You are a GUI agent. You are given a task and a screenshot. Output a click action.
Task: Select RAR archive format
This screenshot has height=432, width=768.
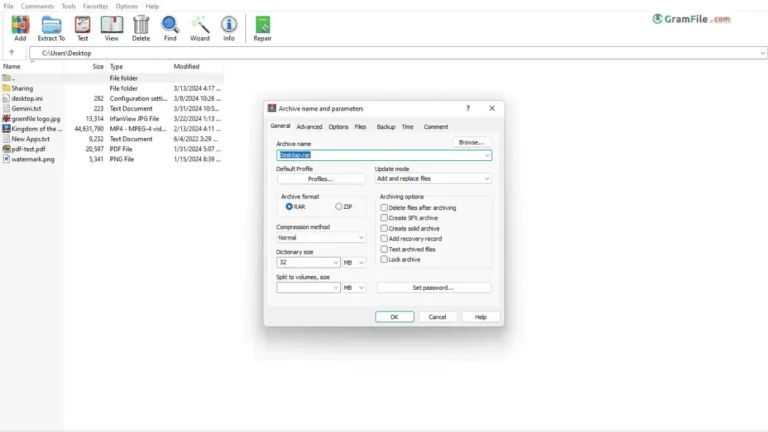pyautogui.click(x=289, y=207)
